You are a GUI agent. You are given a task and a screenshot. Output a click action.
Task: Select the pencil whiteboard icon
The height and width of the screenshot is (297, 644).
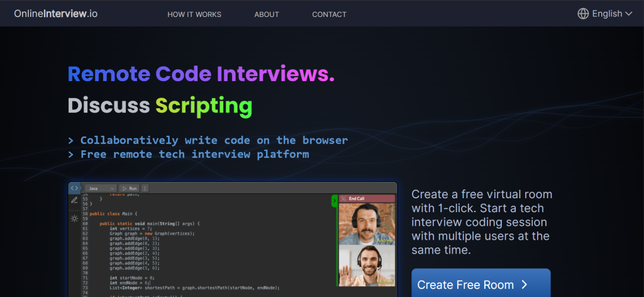[74, 201]
